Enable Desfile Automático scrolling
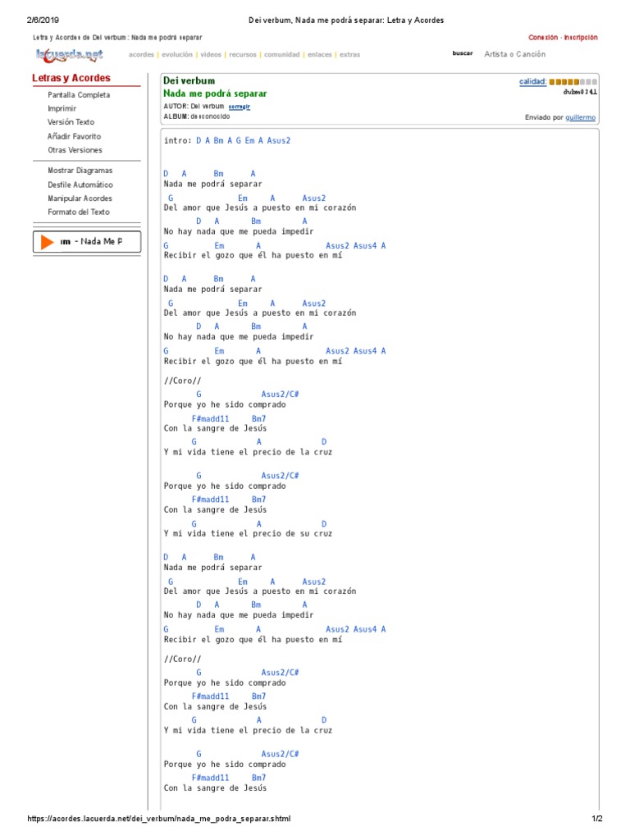This screenshot has height=840, width=630. (80, 185)
